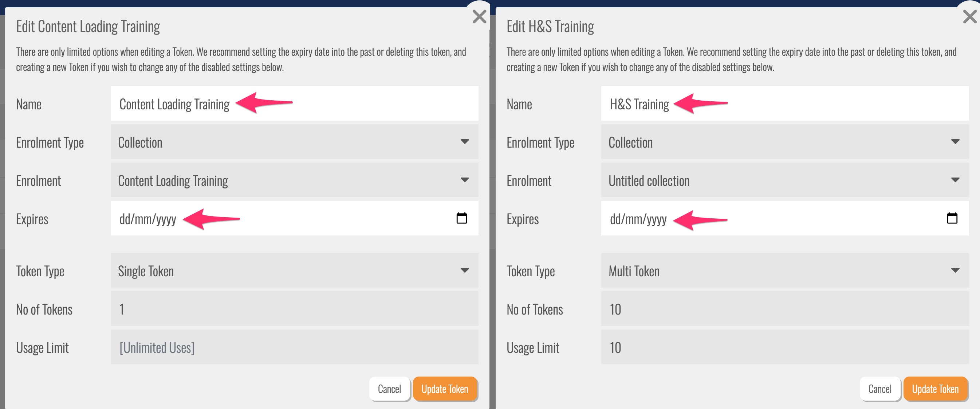
Task: Open calendar picker in Content Loading Expires field
Action: (x=461, y=218)
